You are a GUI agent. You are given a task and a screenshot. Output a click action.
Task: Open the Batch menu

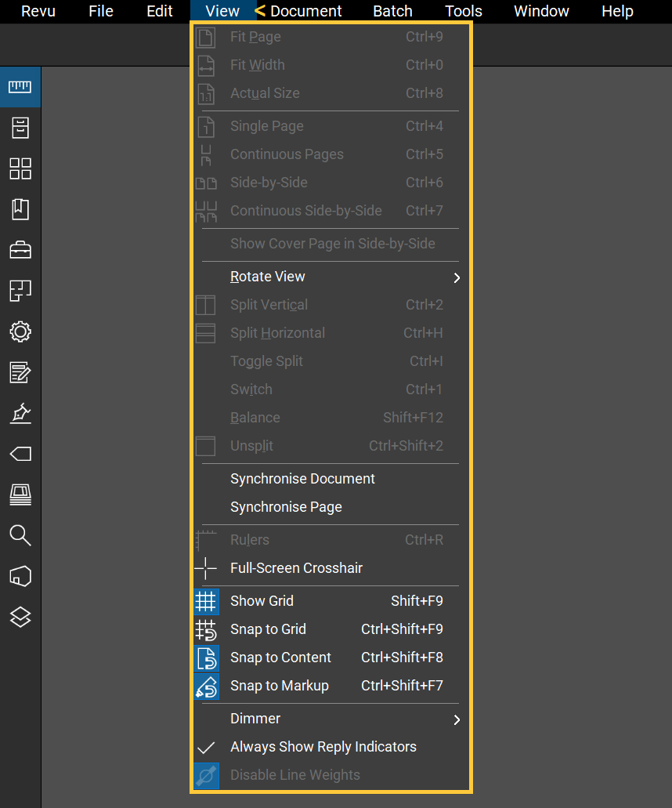392,11
